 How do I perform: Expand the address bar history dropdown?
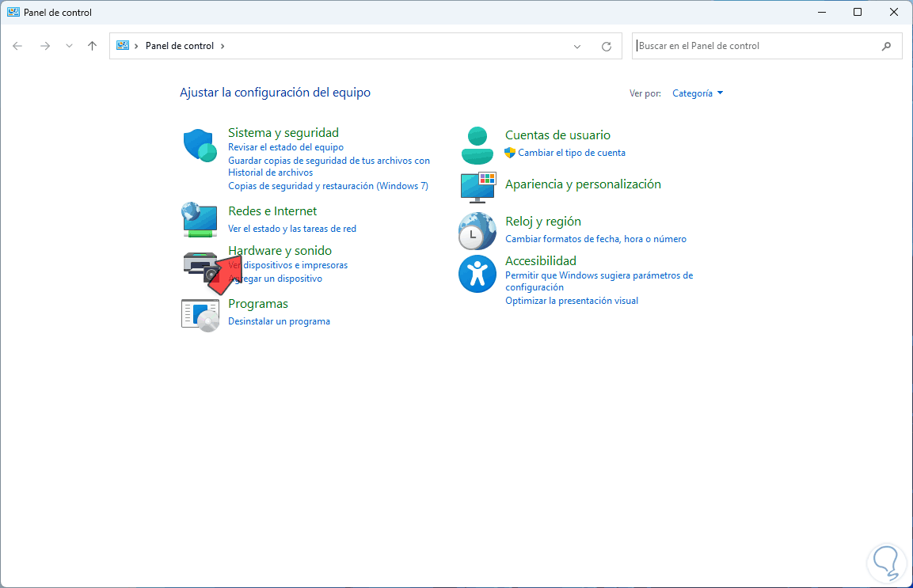click(x=577, y=46)
